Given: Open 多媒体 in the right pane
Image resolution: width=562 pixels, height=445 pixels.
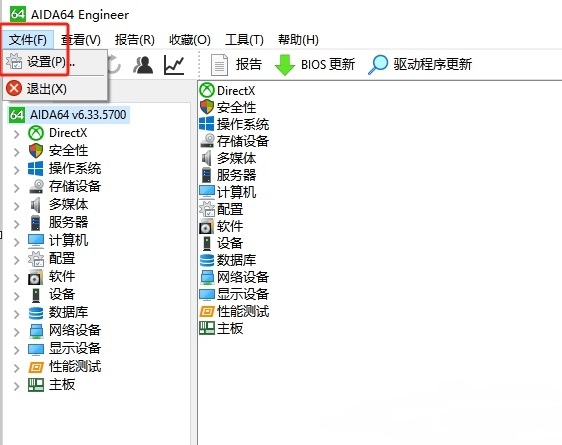Looking at the screenshot, I should point(228,158).
